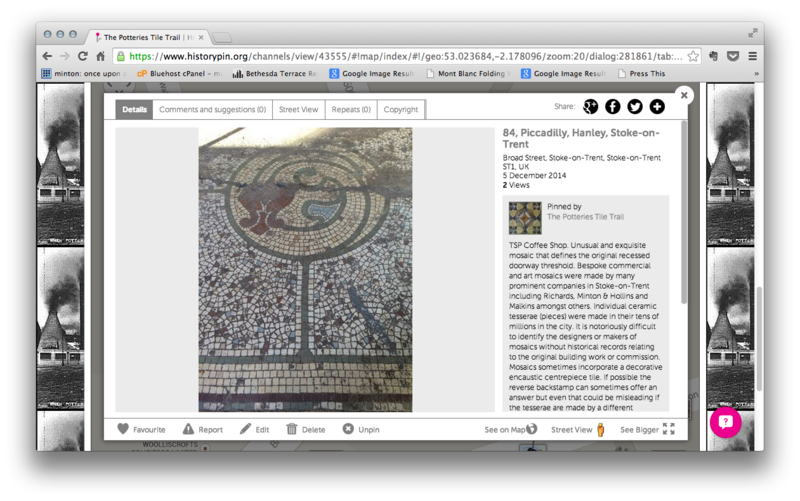Bookmark page with the star icon
The width and height of the screenshot is (800, 501).
coord(693,57)
